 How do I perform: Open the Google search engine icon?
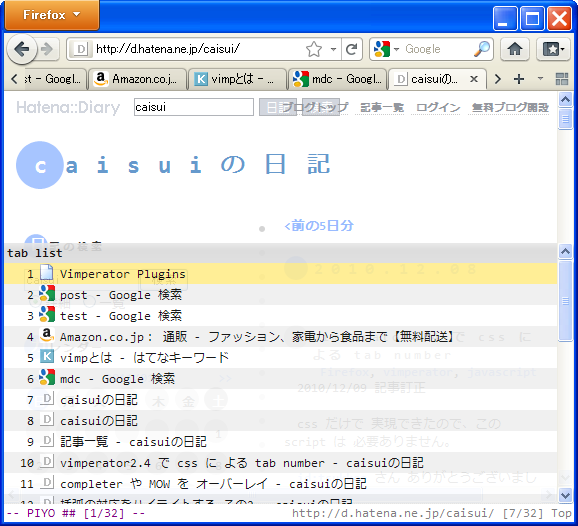382,49
